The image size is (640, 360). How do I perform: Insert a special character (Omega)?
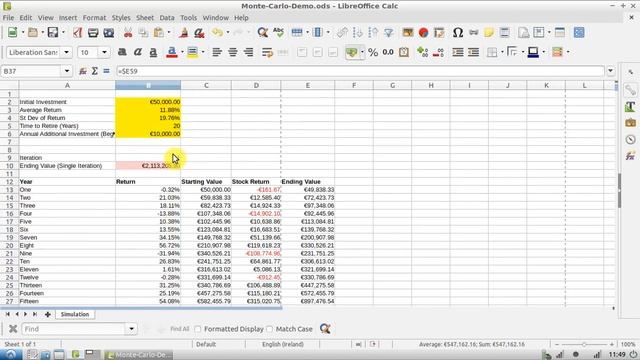pyautogui.click(x=458, y=33)
